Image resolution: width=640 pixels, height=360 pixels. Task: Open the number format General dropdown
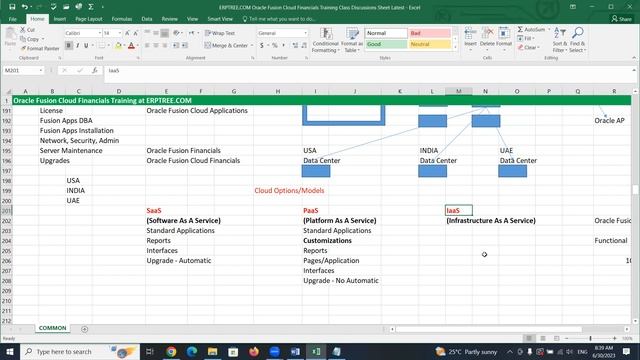pos(305,33)
